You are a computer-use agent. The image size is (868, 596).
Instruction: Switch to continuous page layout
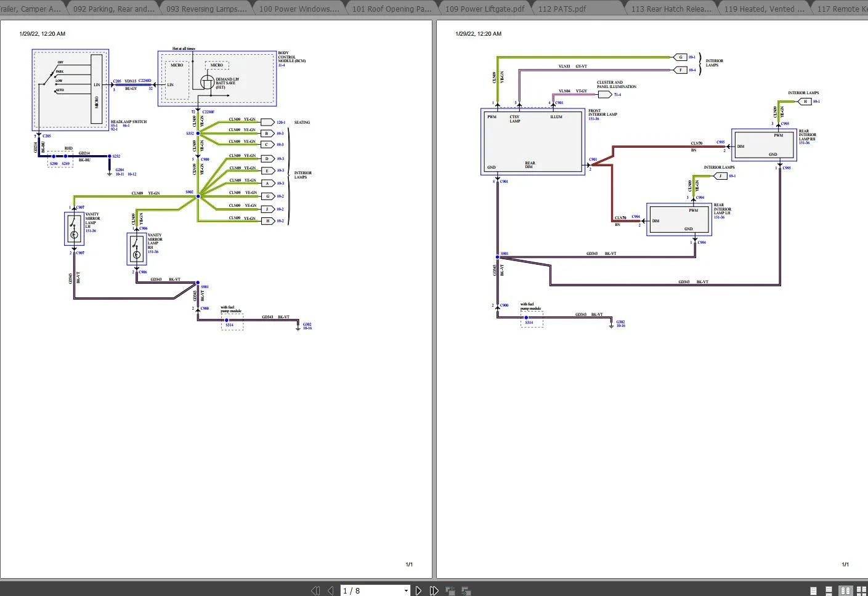(829, 590)
